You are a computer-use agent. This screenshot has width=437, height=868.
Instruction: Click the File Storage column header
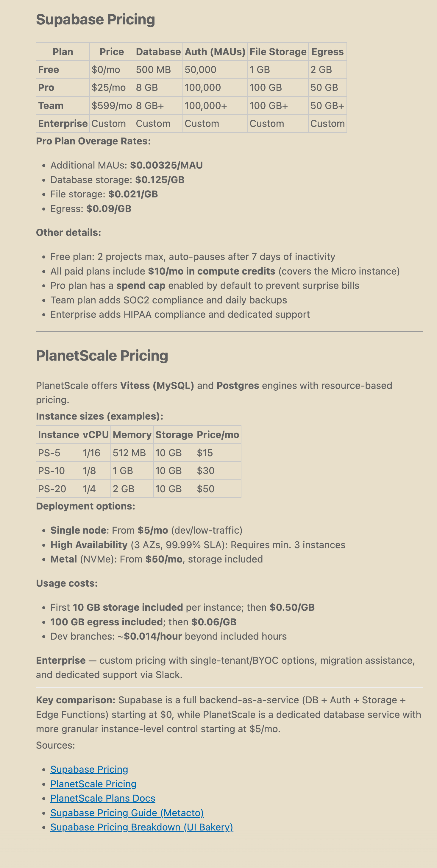(x=278, y=52)
